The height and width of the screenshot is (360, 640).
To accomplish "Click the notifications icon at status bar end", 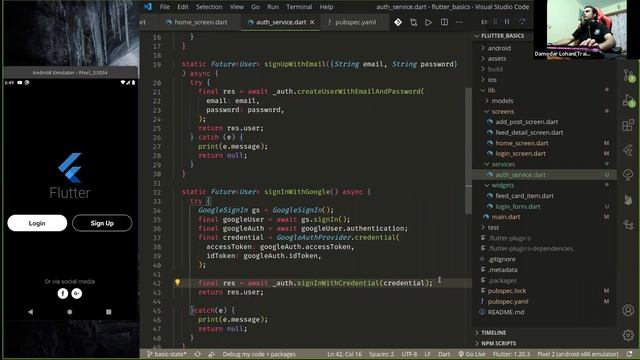I will pyautogui.click(x=630, y=354).
